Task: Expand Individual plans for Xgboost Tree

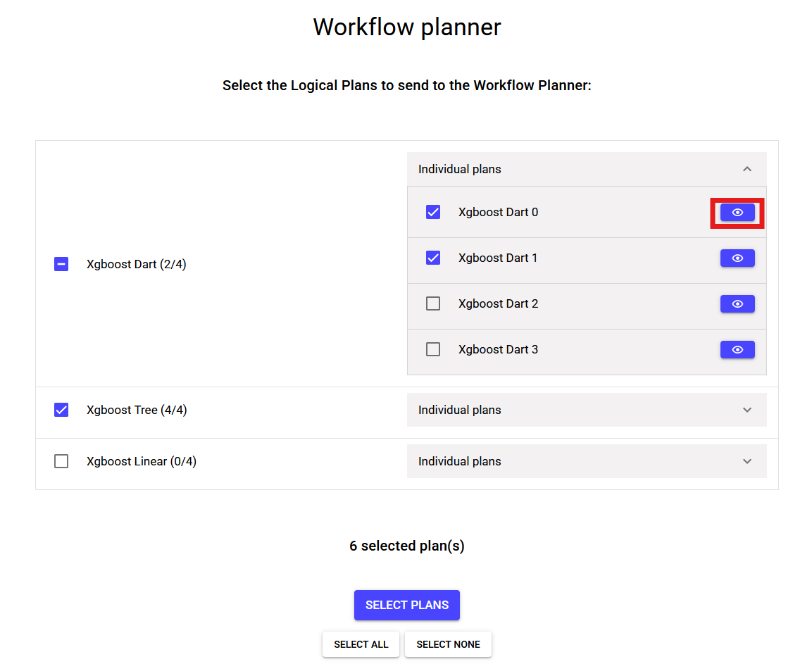Action: (747, 409)
